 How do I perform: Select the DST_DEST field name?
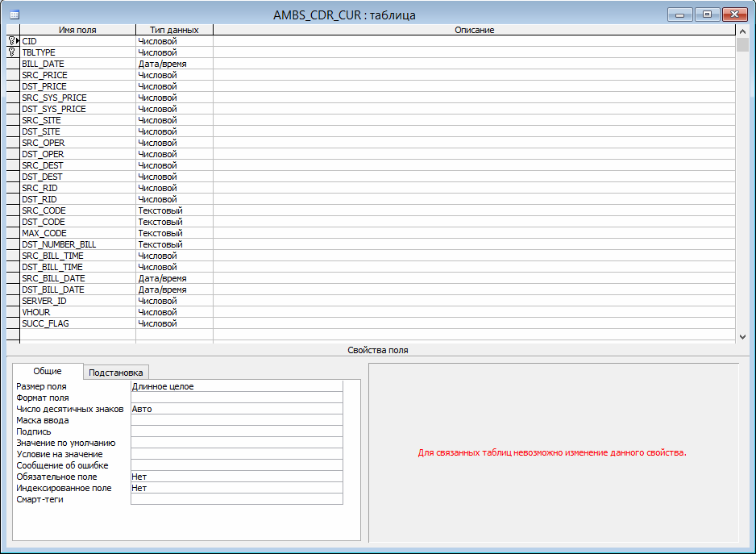(x=42, y=177)
